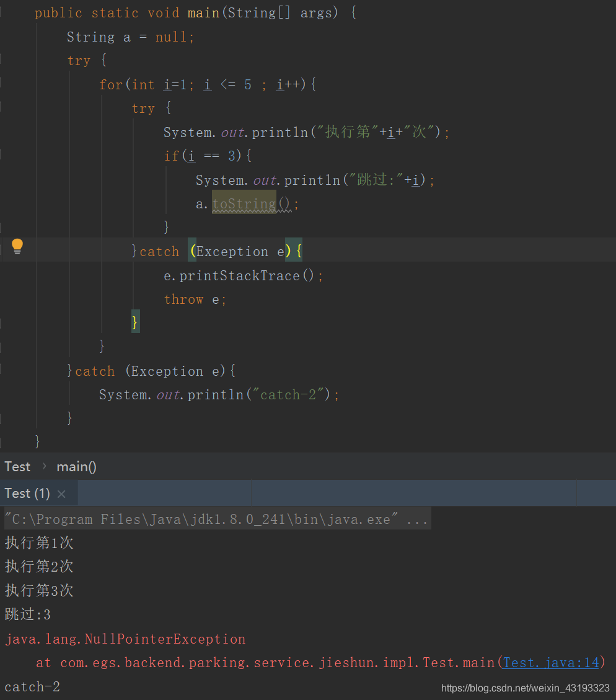
Task: Click the println "跳过:" statement
Action: click(315, 180)
